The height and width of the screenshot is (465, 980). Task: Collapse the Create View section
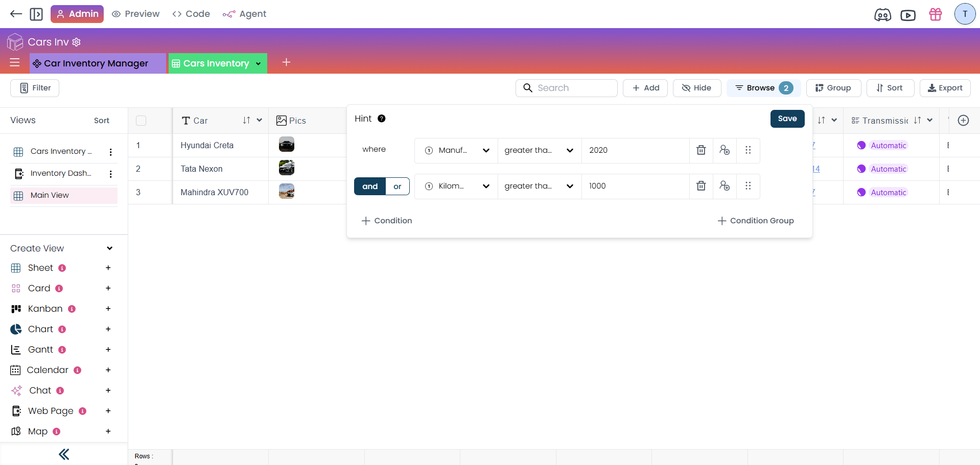click(109, 248)
